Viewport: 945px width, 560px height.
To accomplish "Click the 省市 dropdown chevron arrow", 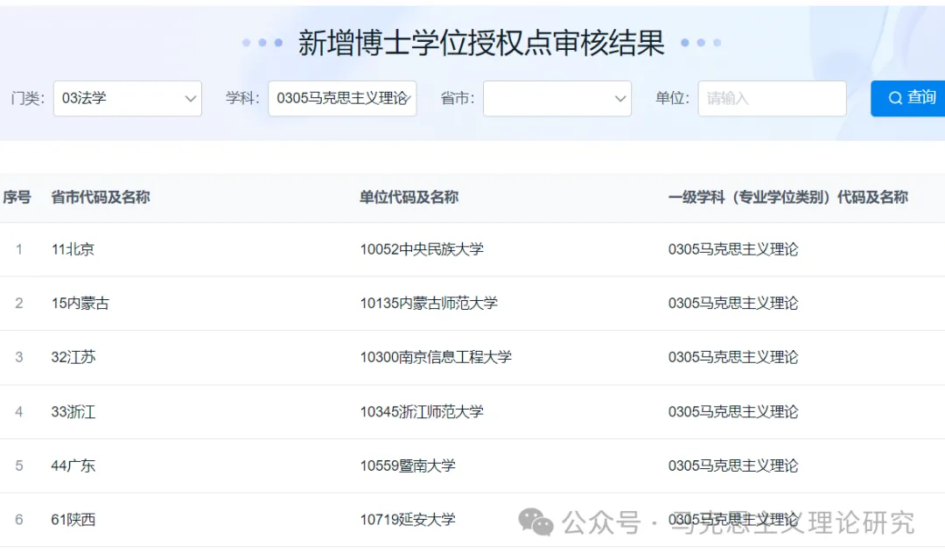I will [620, 98].
